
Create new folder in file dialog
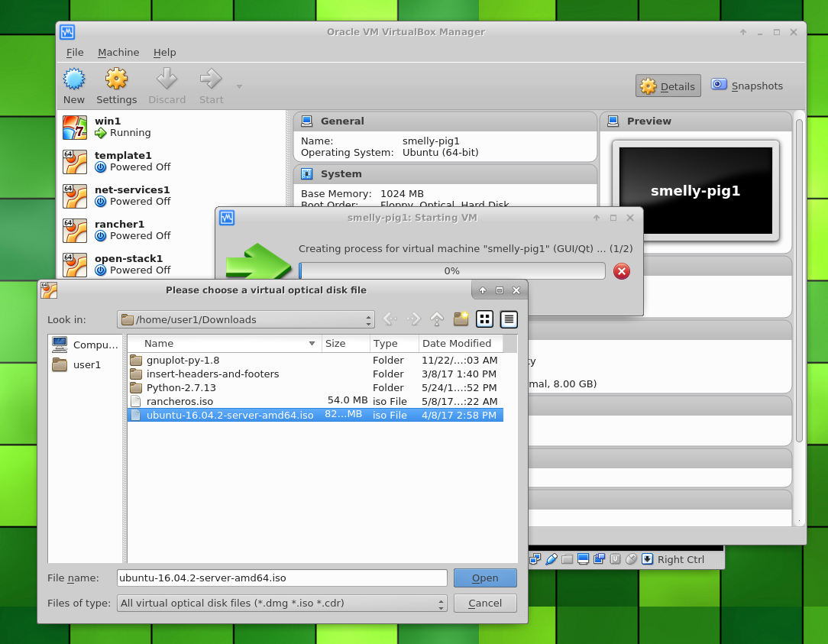461,319
